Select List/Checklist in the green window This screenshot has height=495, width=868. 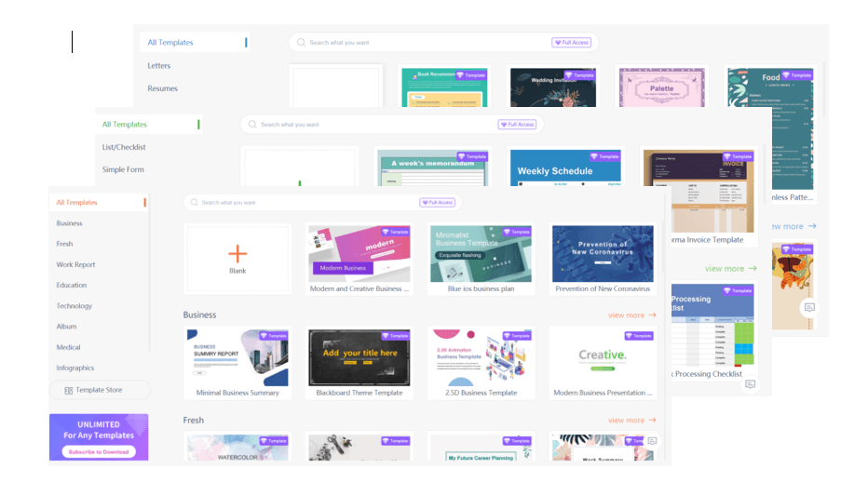(x=124, y=147)
